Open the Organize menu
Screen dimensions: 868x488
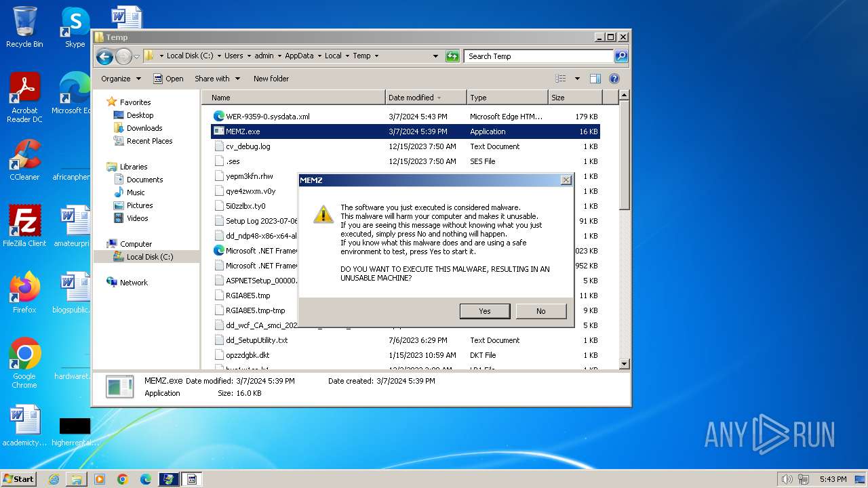pyautogui.click(x=121, y=79)
